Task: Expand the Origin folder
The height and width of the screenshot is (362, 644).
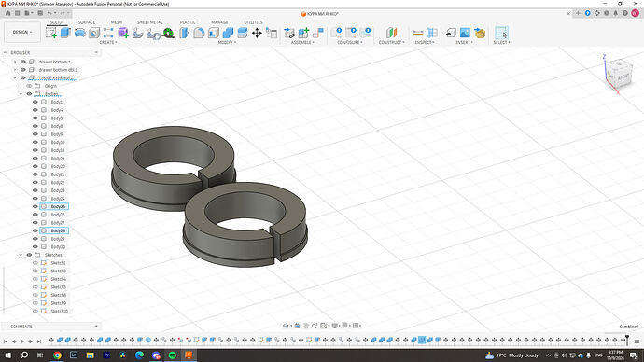Action: click(x=21, y=86)
